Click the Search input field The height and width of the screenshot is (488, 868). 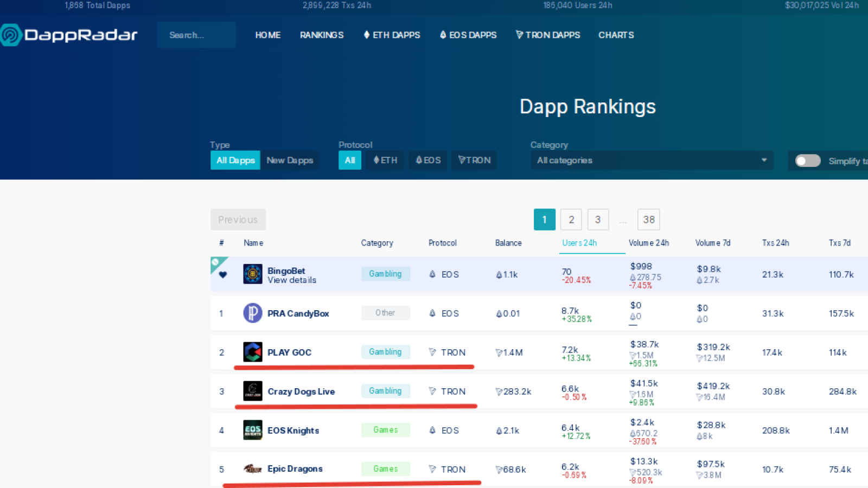(x=196, y=35)
